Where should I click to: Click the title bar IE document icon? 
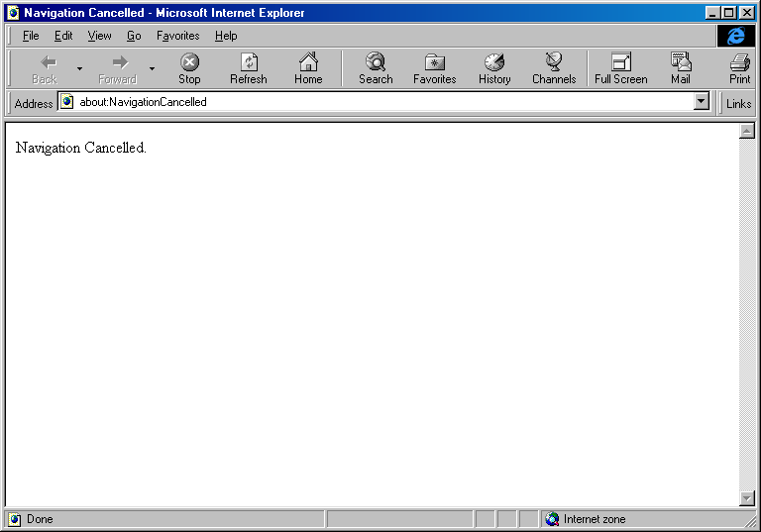coord(13,13)
